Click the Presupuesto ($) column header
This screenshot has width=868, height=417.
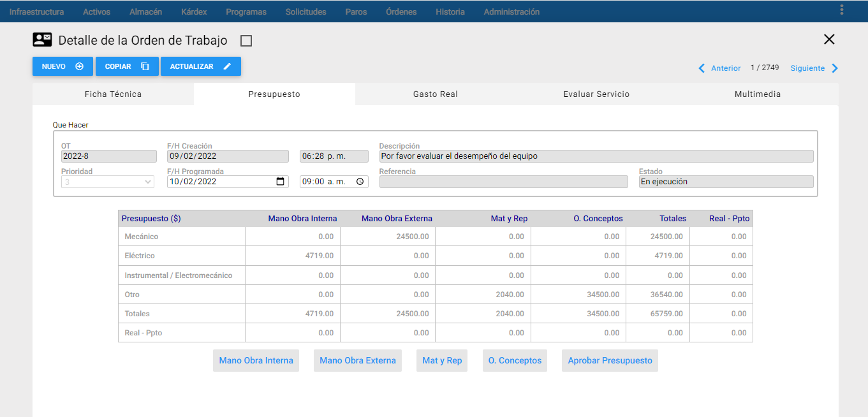click(x=151, y=219)
